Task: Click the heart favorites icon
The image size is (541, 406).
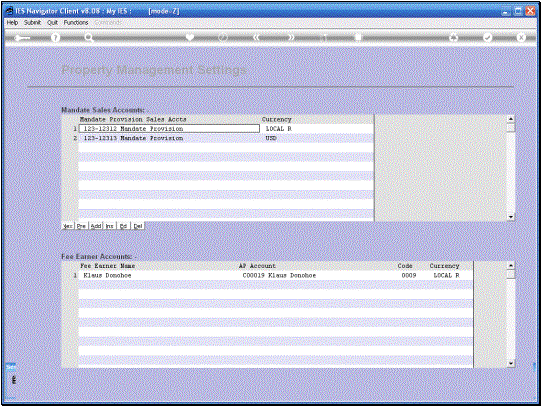Action: [x=190, y=37]
